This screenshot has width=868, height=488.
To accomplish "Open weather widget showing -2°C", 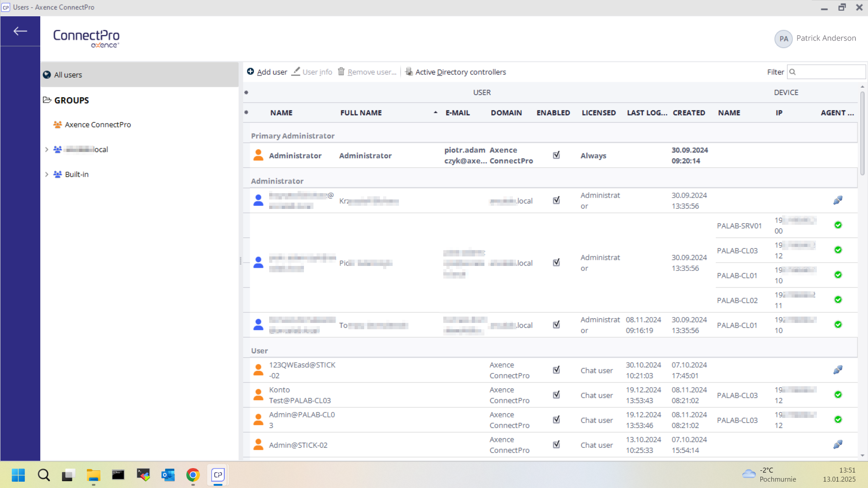I will click(x=769, y=474).
